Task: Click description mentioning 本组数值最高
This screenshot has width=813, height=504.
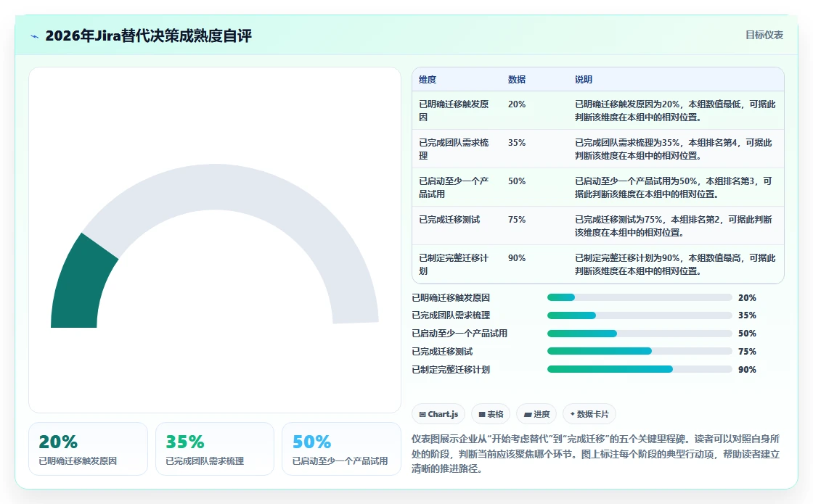Action: (x=675, y=264)
